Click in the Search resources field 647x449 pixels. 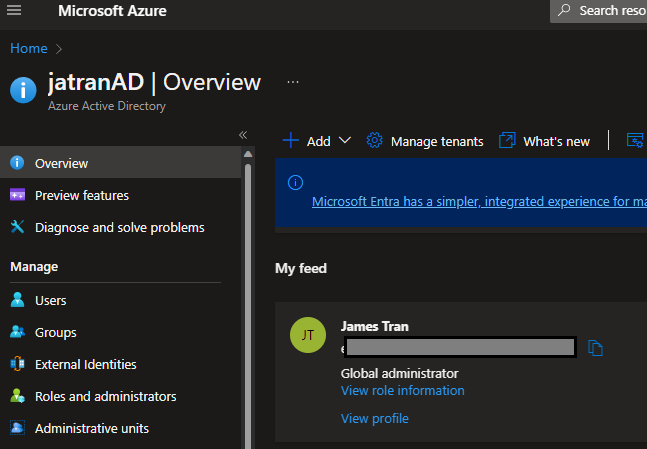point(598,10)
